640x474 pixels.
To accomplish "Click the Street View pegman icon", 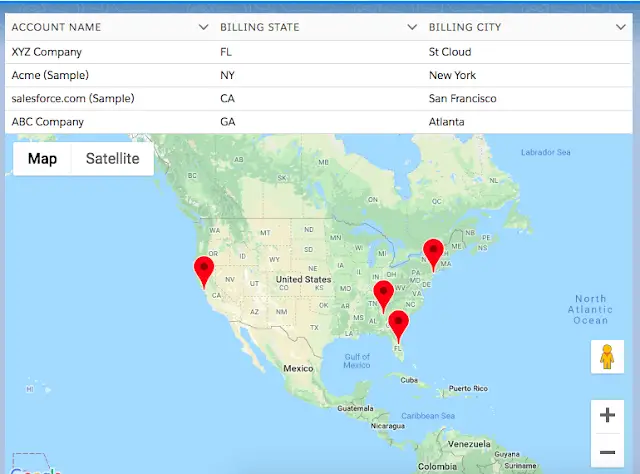I will (x=606, y=357).
